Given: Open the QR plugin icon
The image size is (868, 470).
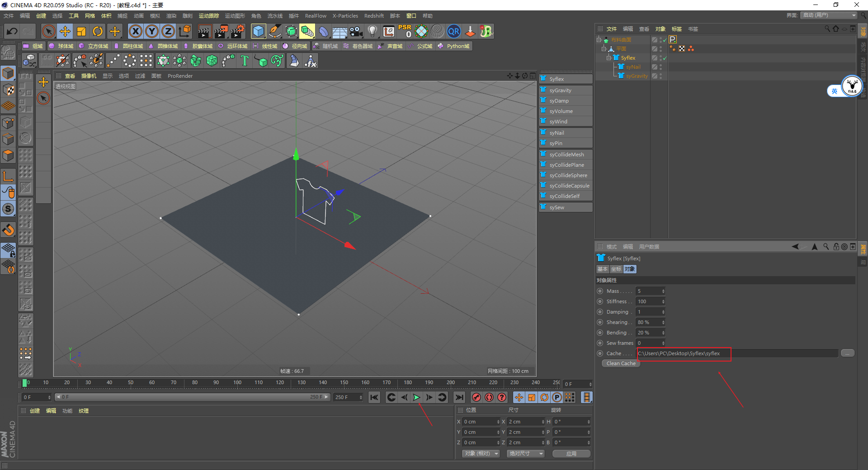Looking at the screenshot, I should click(x=453, y=31).
